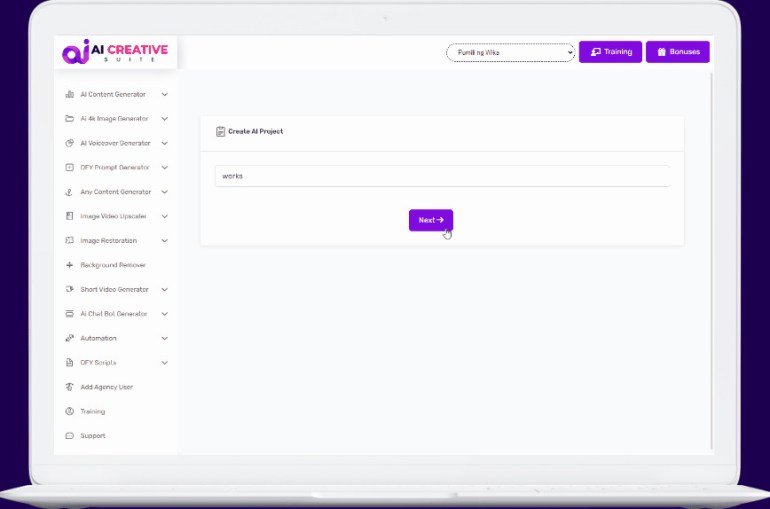
Task: Expand the Automation chevron
Action: tap(165, 338)
